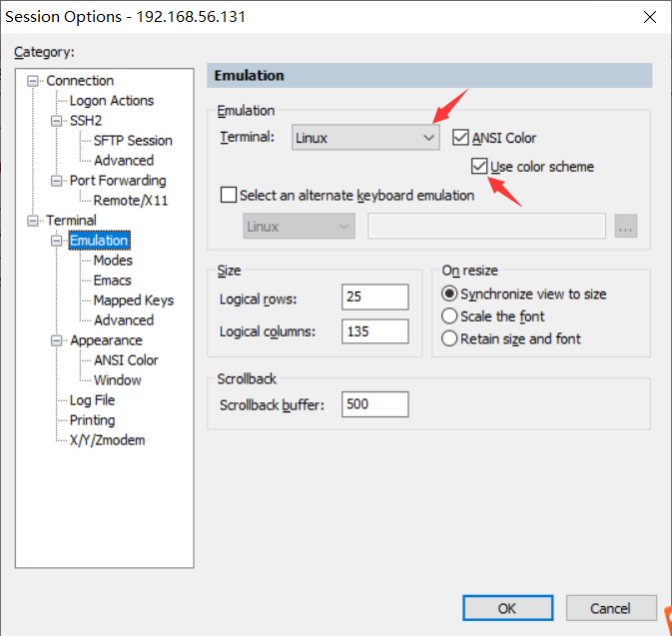Screen dimensions: 672x636
Task: Select SSH2 category
Action: point(86,121)
